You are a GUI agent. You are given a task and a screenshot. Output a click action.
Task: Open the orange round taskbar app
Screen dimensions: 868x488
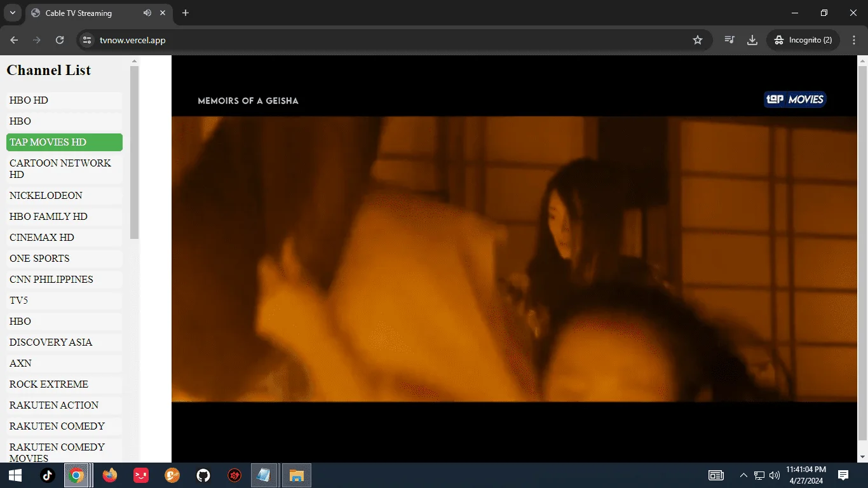(172, 475)
